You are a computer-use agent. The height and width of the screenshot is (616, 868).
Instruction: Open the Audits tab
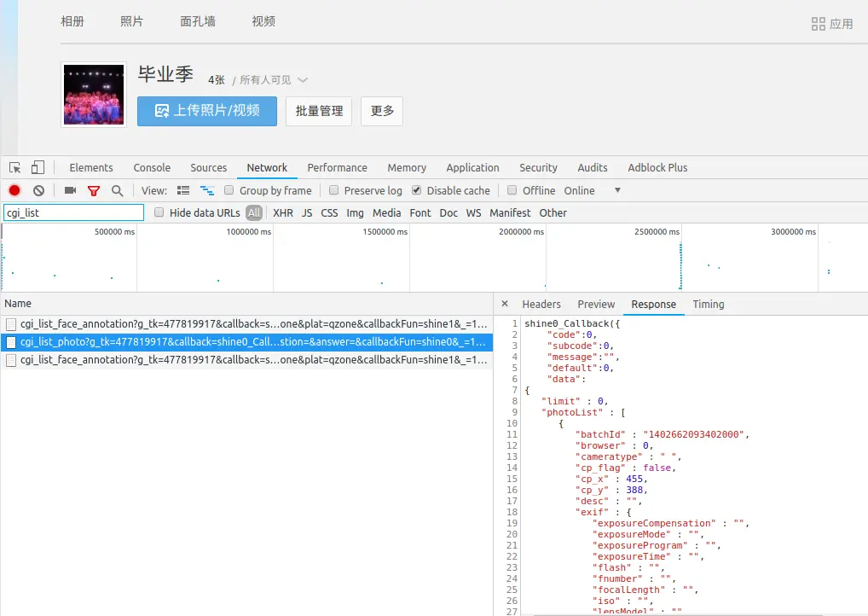pyautogui.click(x=593, y=168)
